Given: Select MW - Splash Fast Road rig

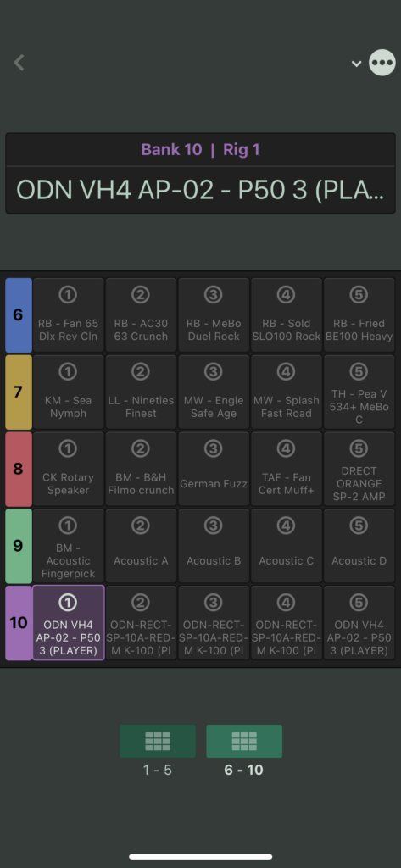Looking at the screenshot, I should click(x=286, y=392).
